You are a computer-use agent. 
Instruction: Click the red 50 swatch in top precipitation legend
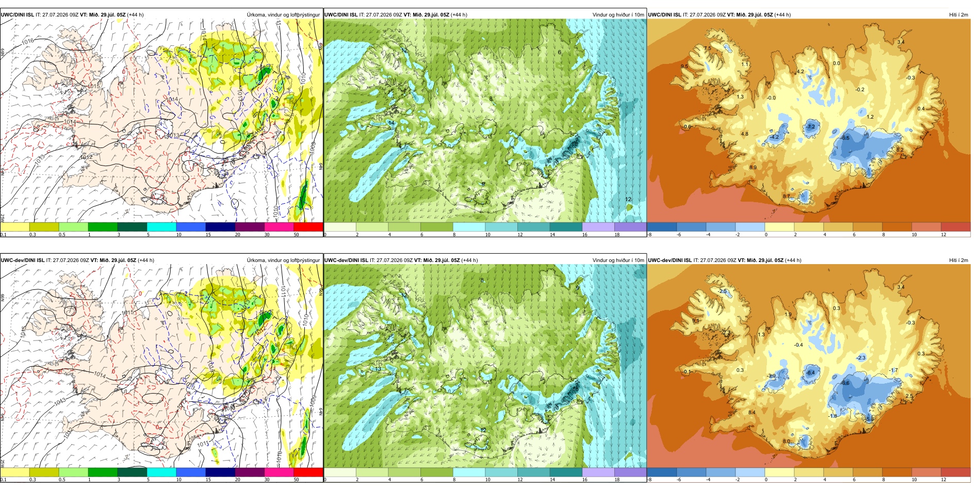(x=308, y=226)
